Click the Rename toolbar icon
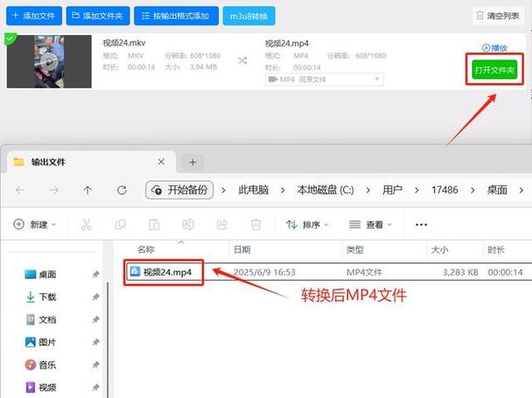Screen dimensions: 532x398 pos(188,224)
